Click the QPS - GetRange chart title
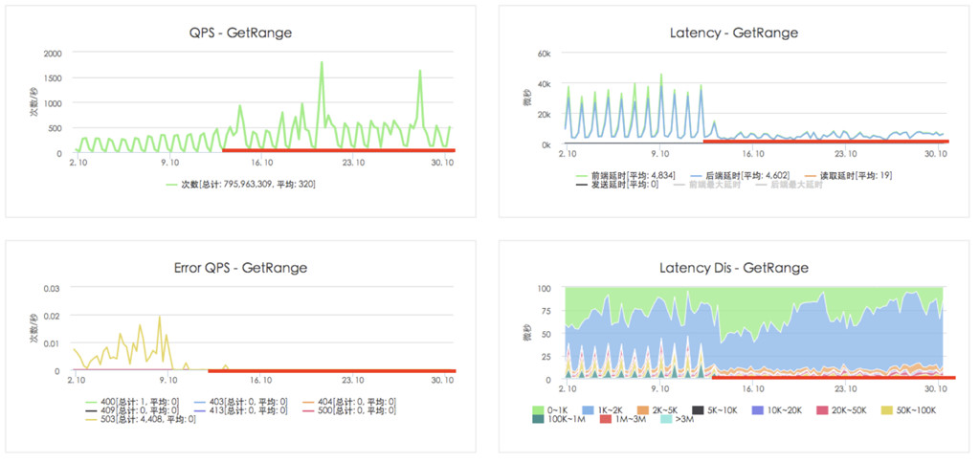 (x=240, y=33)
